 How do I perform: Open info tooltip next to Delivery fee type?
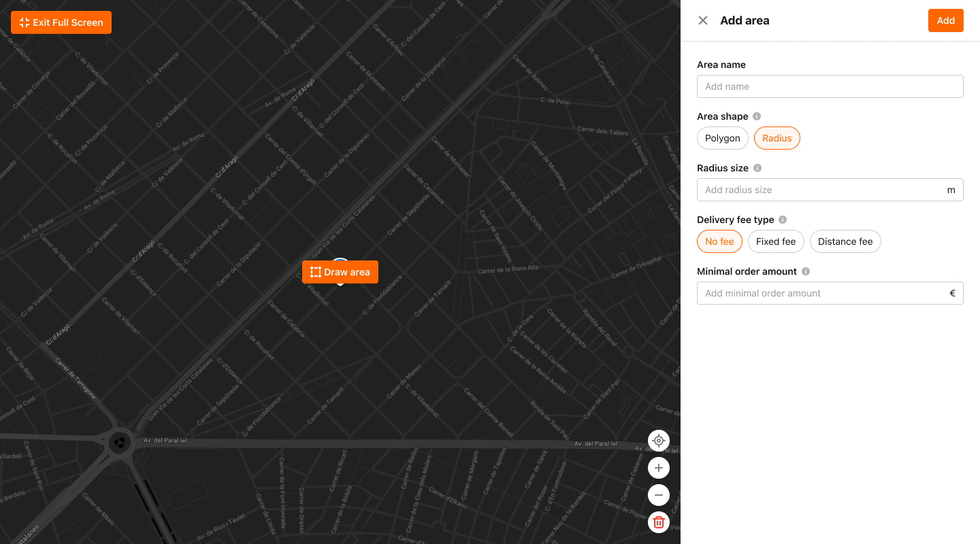[x=783, y=220]
